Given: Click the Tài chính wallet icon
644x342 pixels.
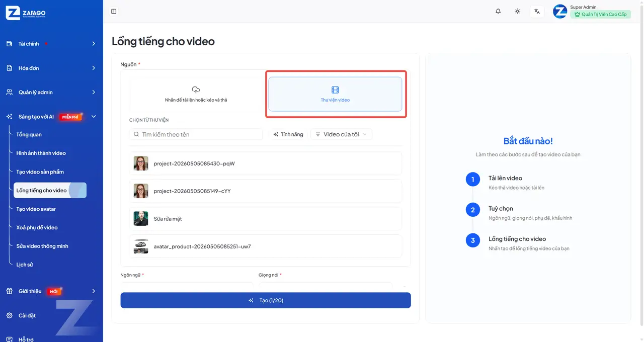Looking at the screenshot, I should (9, 44).
